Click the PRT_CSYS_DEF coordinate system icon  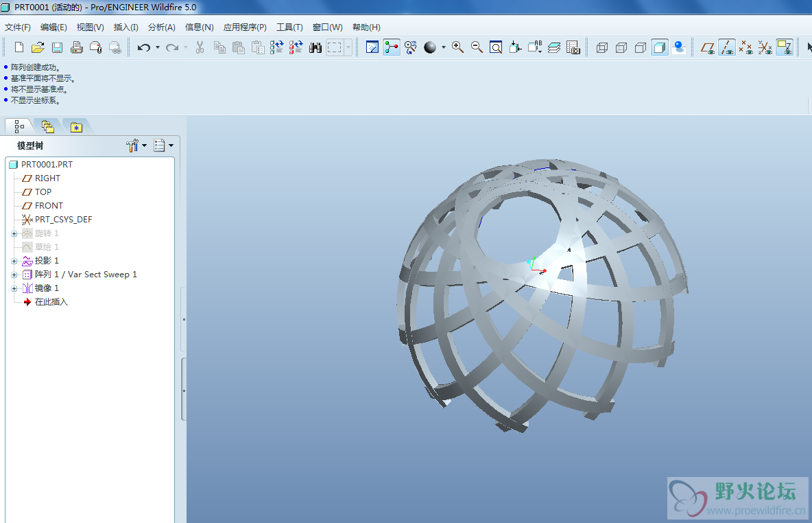coord(27,220)
